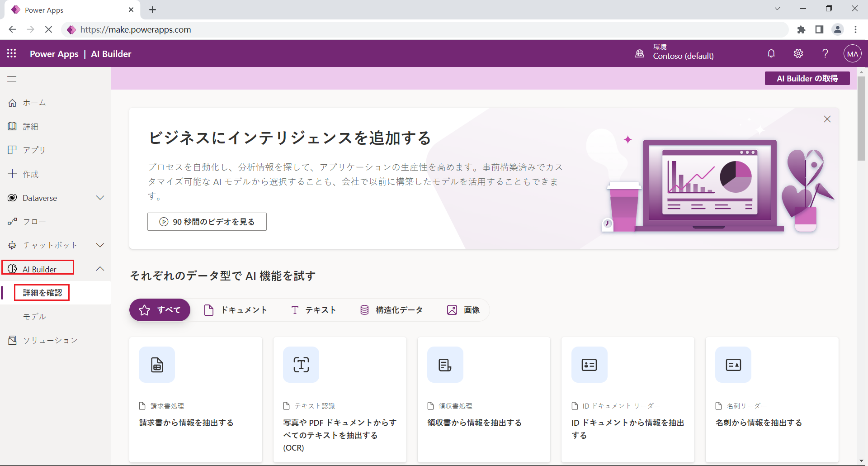Screen dimensions: 868x466
Task: Switch to the テキスト filter tab
Action: [x=314, y=310]
